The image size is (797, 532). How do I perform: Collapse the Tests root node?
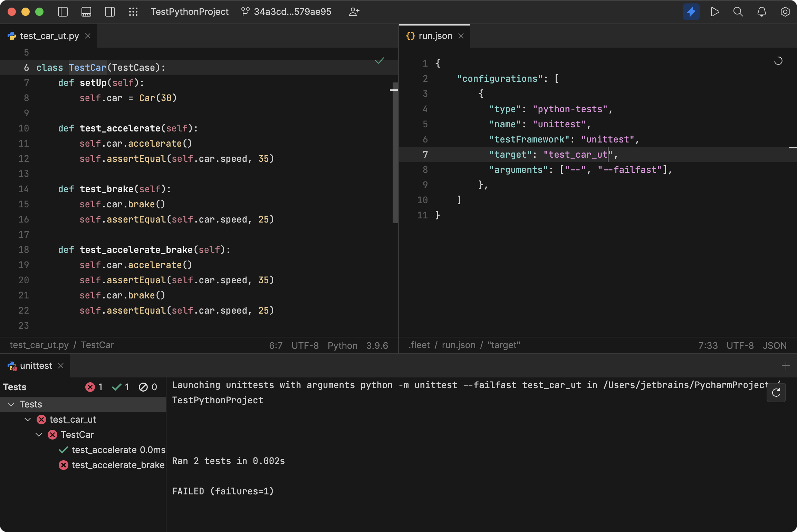pos(11,404)
